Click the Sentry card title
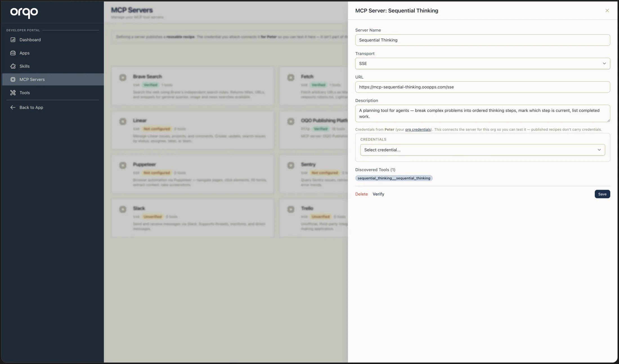The image size is (619, 364). pos(308,164)
